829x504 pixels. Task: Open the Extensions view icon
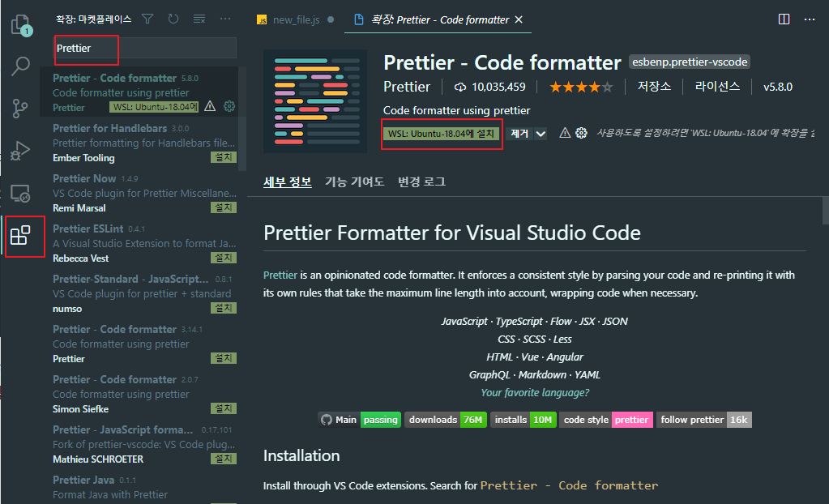(x=20, y=235)
